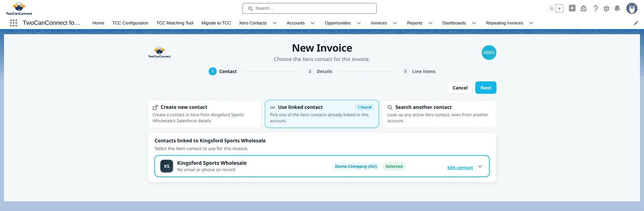Click into the global Search field
Viewport: 644px width, 211px height.
(x=310, y=8)
